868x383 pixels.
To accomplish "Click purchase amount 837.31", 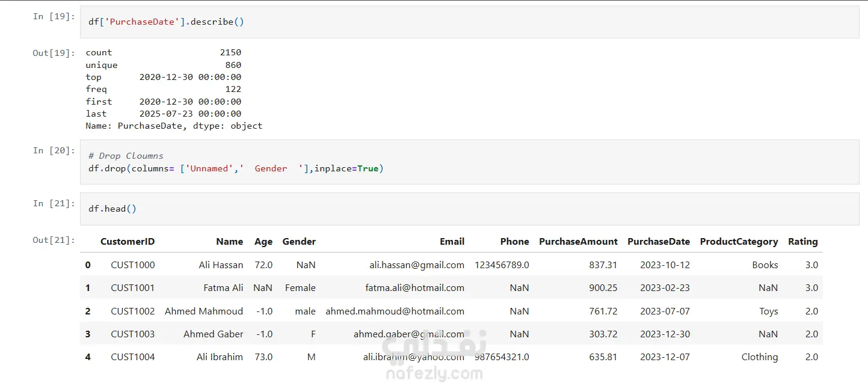I will point(603,265).
